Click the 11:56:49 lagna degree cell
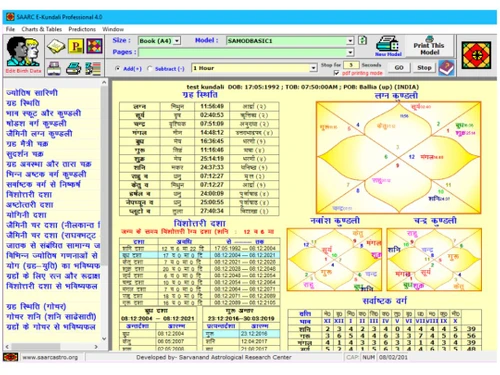The image size is (500, 375). 212,106
